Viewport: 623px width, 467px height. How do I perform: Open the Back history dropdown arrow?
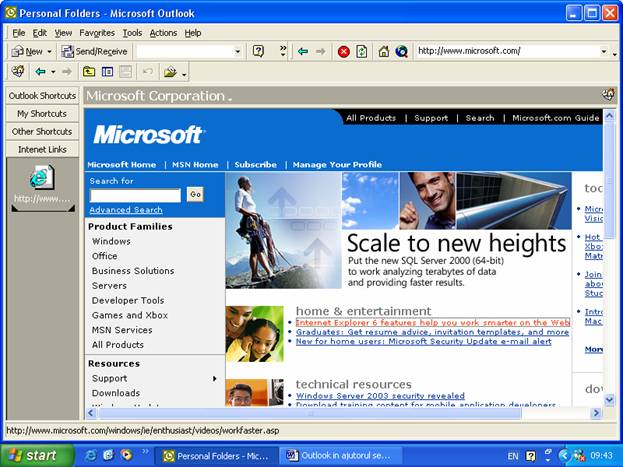tap(53, 72)
